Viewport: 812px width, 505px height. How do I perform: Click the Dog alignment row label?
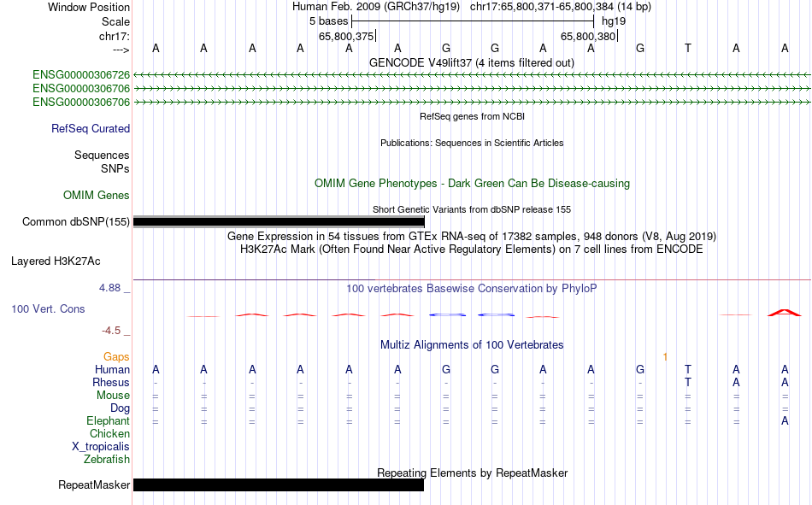click(x=120, y=408)
